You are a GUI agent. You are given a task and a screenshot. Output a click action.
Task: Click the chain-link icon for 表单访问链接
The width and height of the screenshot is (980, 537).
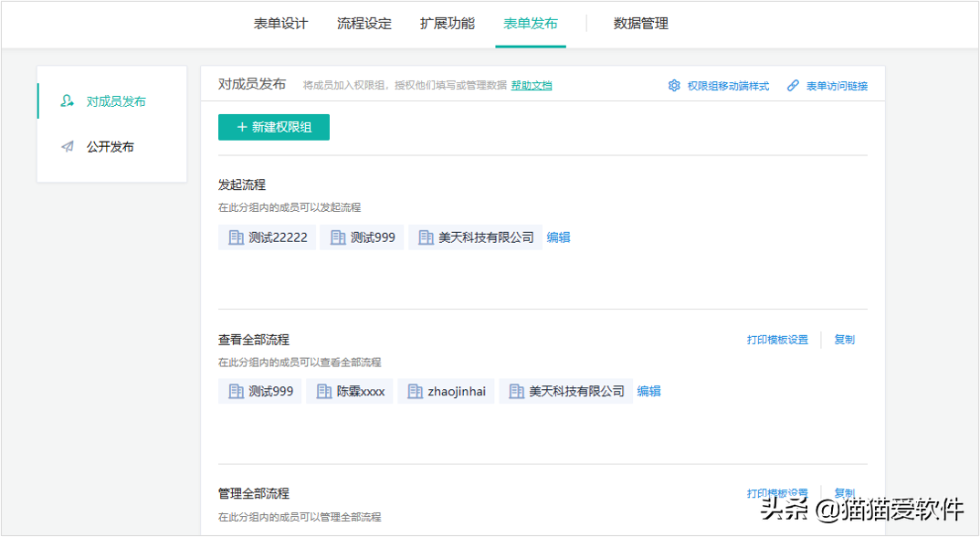click(x=792, y=84)
